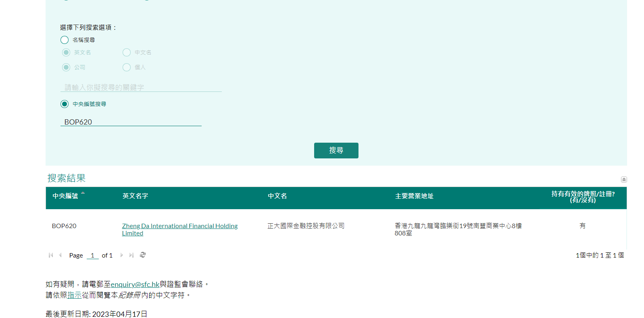Image resolution: width=644 pixels, height=318 pixels.
Task: Click the refresh results icon
Action: pyautogui.click(x=143, y=255)
